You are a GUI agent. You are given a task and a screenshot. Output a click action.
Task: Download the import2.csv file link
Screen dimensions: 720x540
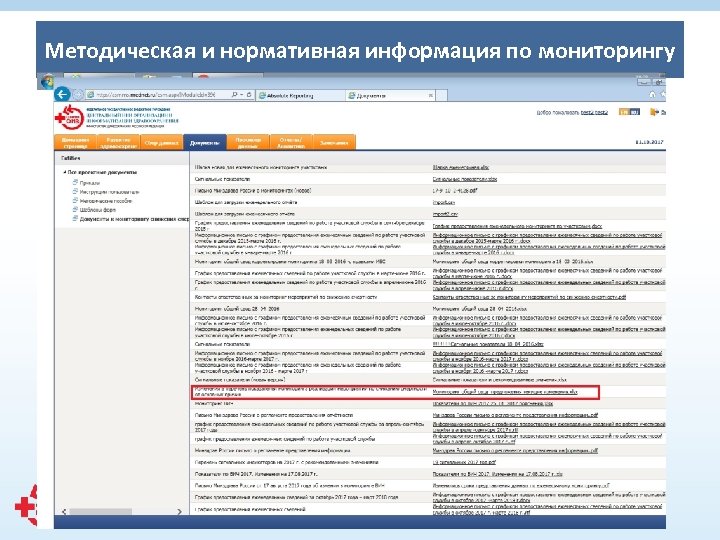click(445, 214)
